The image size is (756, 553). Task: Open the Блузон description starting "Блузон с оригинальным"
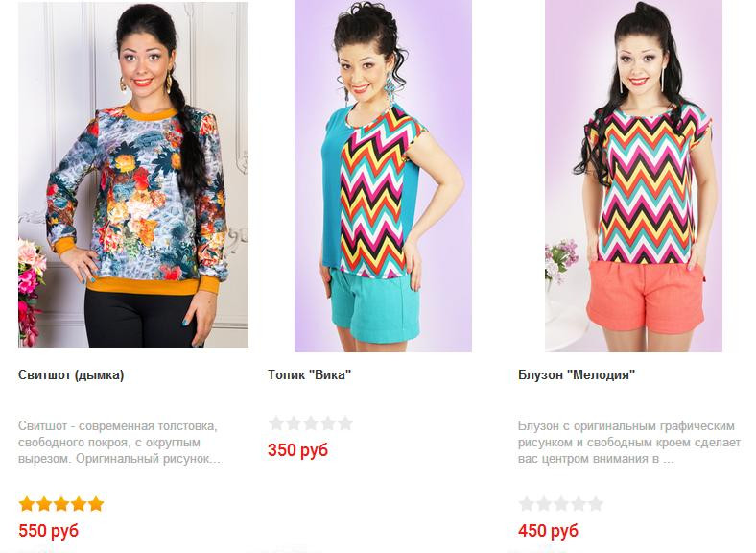point(629,443)
